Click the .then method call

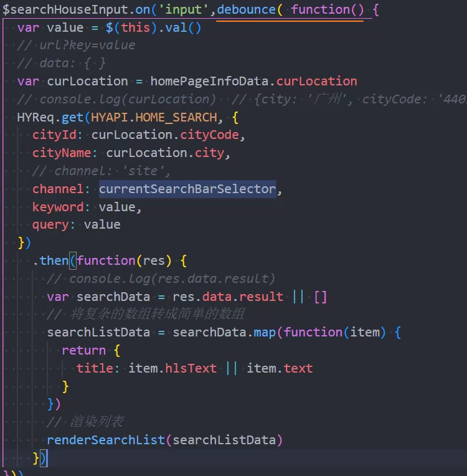pos(54,260)
